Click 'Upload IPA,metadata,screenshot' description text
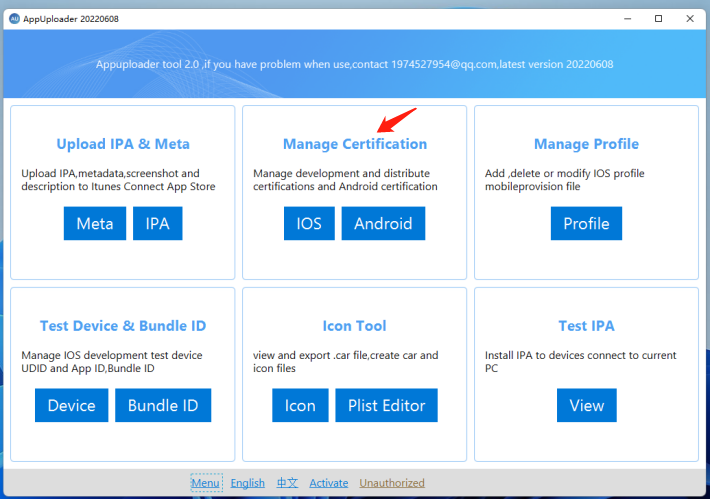 (x=118, y=180)
